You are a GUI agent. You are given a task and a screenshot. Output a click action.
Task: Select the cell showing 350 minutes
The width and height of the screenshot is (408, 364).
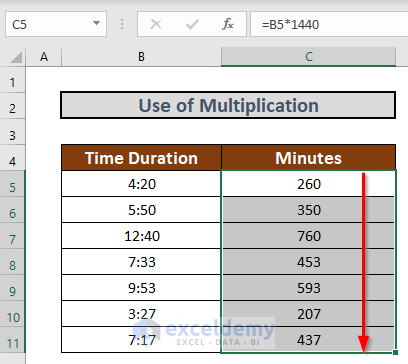click(x=309, y=210)
